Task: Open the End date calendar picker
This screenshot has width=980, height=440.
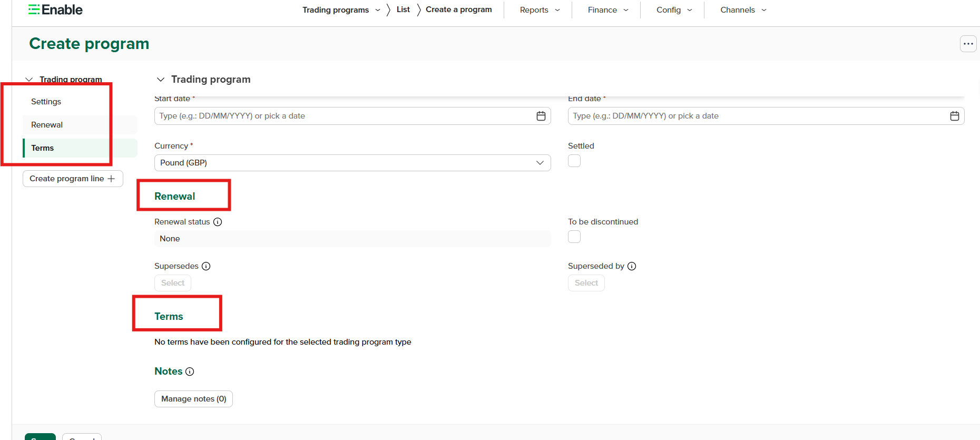Action: (954, 116)
